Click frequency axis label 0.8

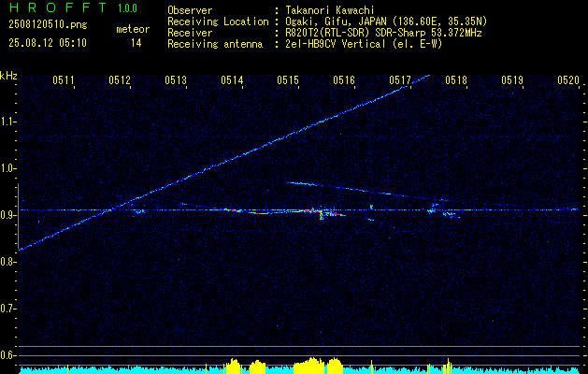click(7, 262)
